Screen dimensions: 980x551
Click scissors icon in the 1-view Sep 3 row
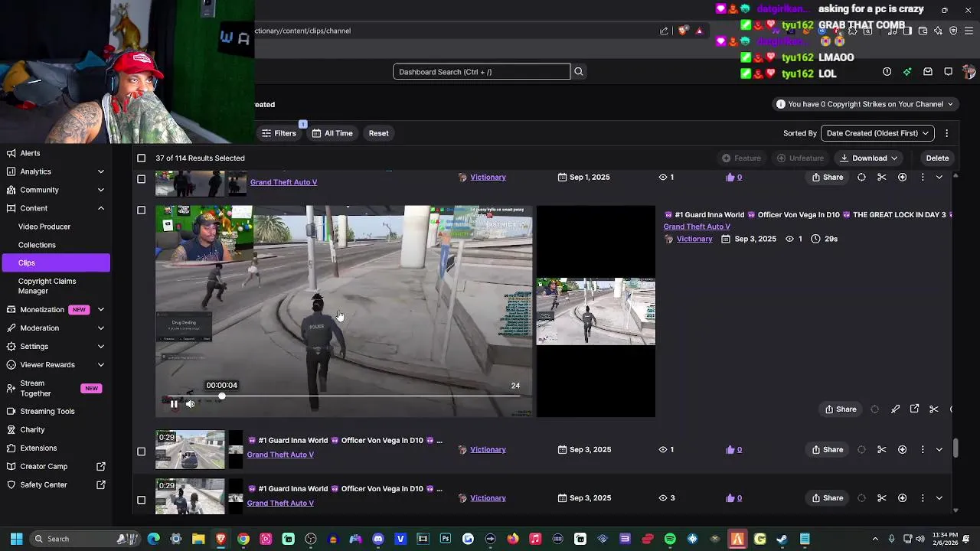point(882,450)
